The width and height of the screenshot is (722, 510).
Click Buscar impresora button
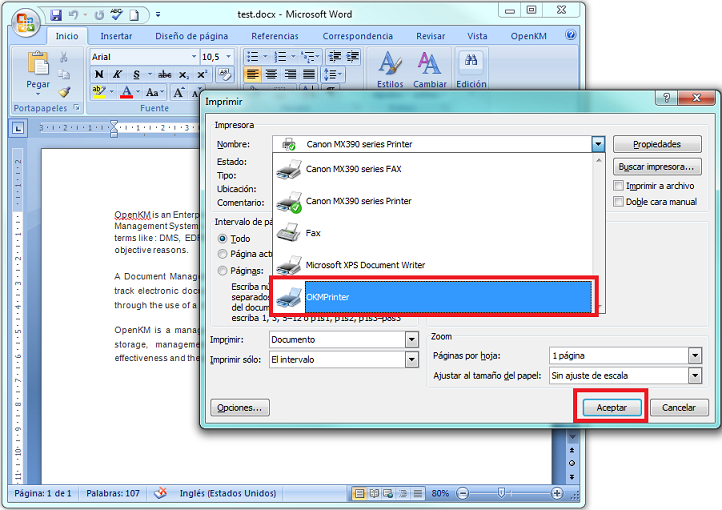[657, 167]
